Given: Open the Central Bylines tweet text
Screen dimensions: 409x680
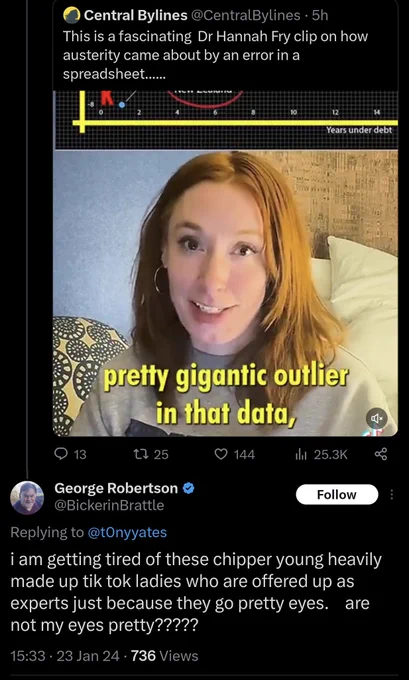Looking at the screenshot, I should [x=215, y=55].
